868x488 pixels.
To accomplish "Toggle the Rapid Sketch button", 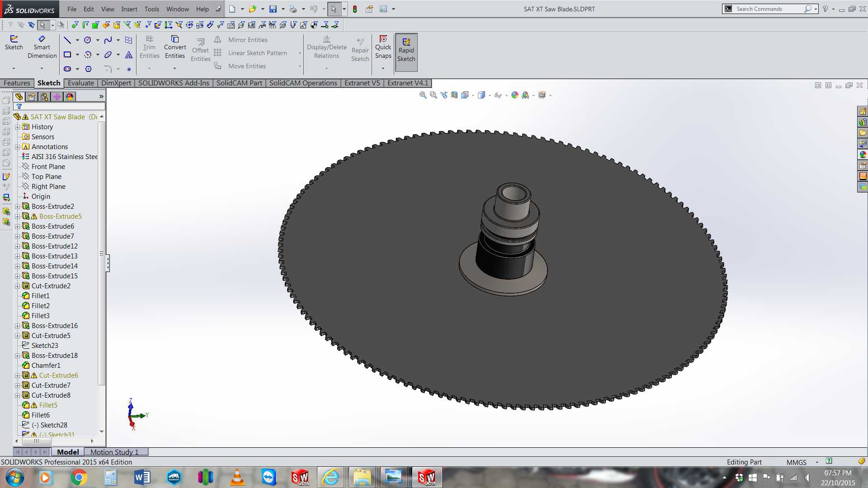I will point(406,52).
